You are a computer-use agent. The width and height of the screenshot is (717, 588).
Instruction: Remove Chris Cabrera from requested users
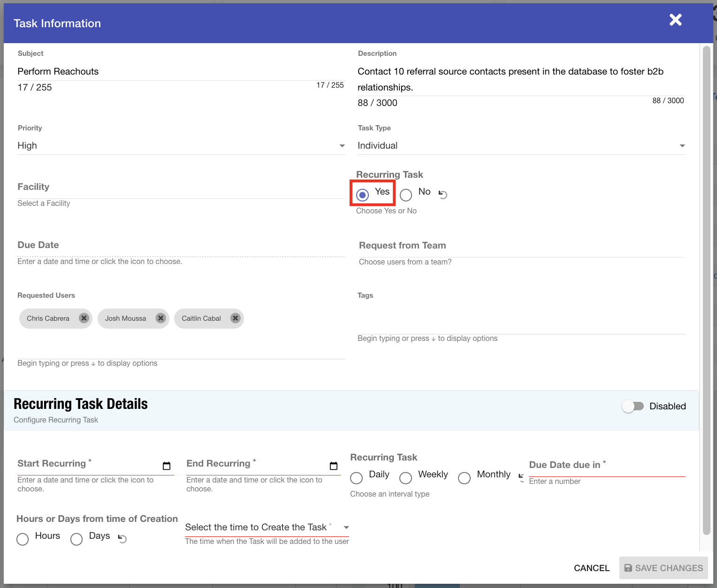[84, 318]
